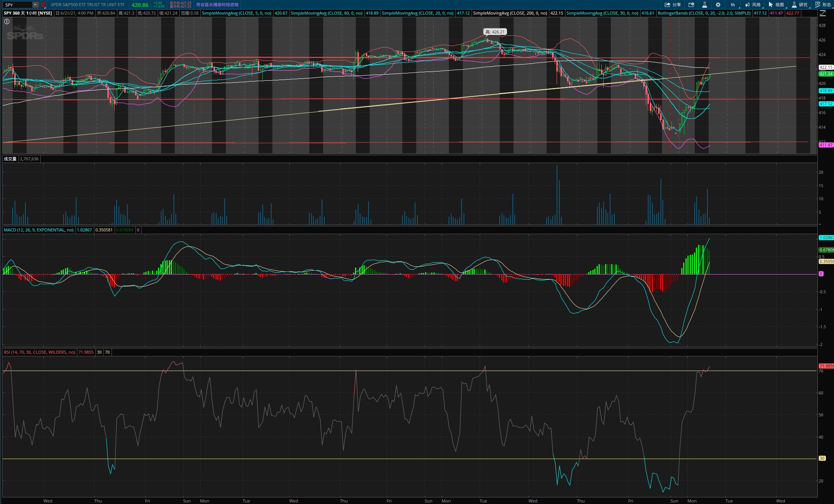Open the 分享 (Share) menu
Screen dimensions: 834x504
[x=672, y=5]
